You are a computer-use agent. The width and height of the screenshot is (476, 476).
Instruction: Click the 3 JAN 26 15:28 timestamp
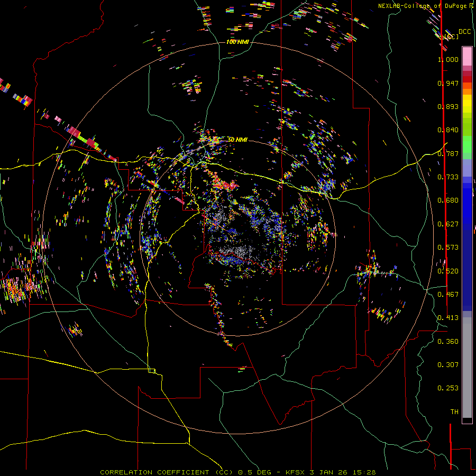(343, 472)
